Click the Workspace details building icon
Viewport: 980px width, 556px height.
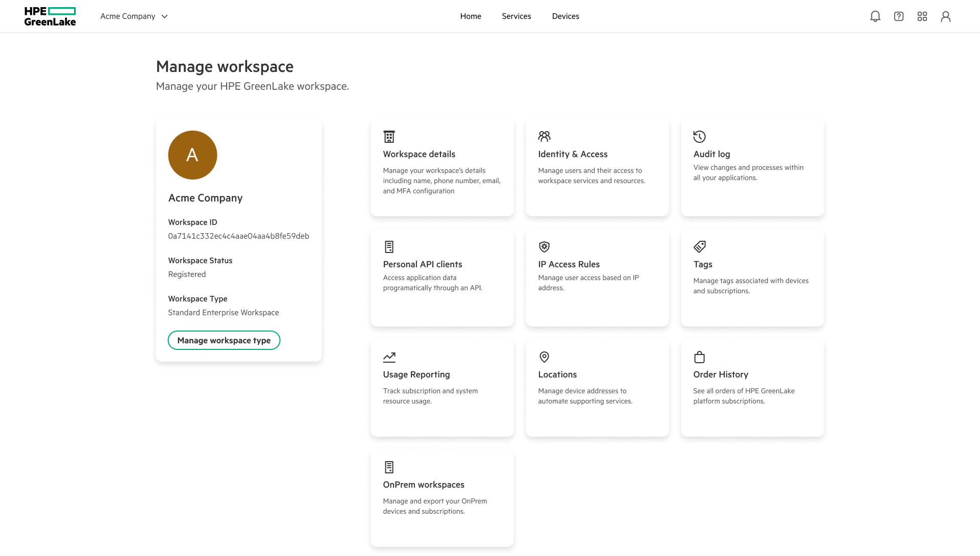[x=389, y=137]
